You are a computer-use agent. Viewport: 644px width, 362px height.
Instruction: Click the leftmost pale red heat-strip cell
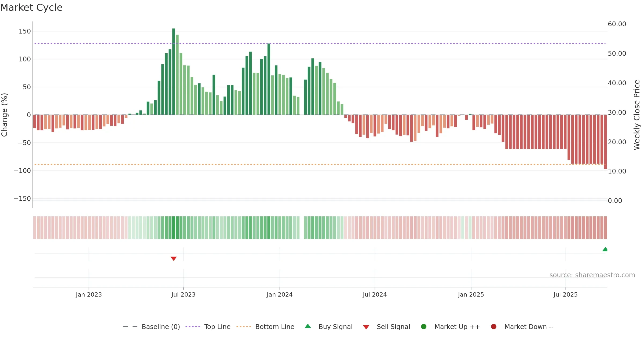(x=35, y=228)
